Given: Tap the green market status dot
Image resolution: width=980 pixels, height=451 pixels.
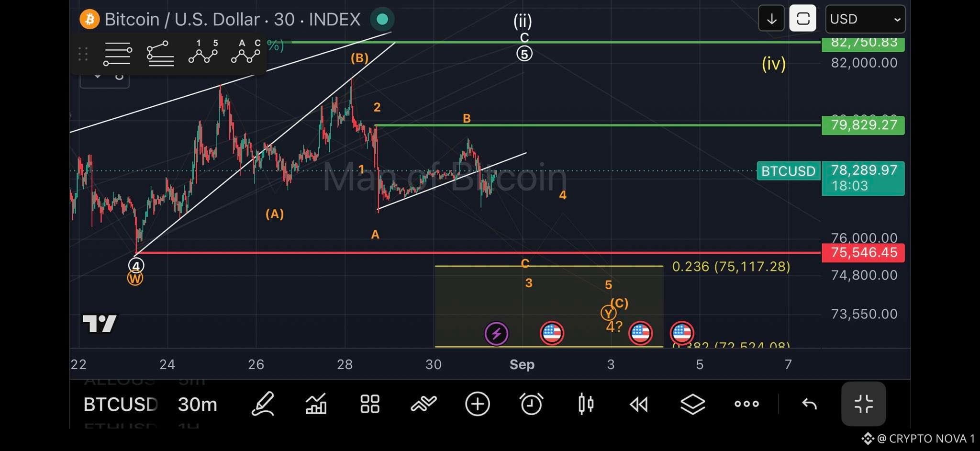Looking at the screenshot, I should pos(382,19).
